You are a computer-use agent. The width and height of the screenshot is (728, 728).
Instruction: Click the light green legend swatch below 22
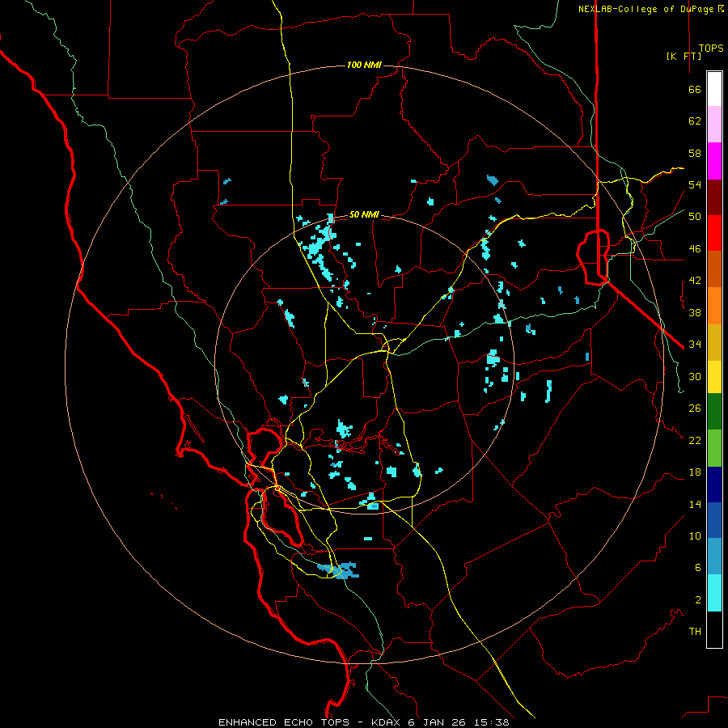pos(714,448)
